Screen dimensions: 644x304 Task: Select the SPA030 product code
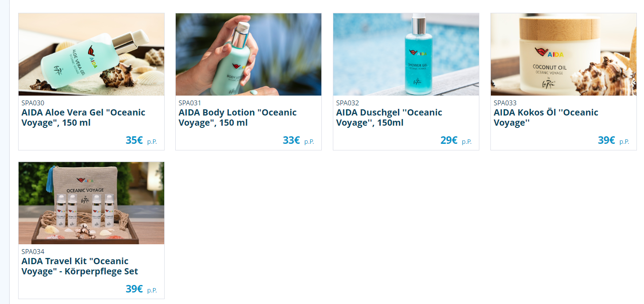click(33, 103)
